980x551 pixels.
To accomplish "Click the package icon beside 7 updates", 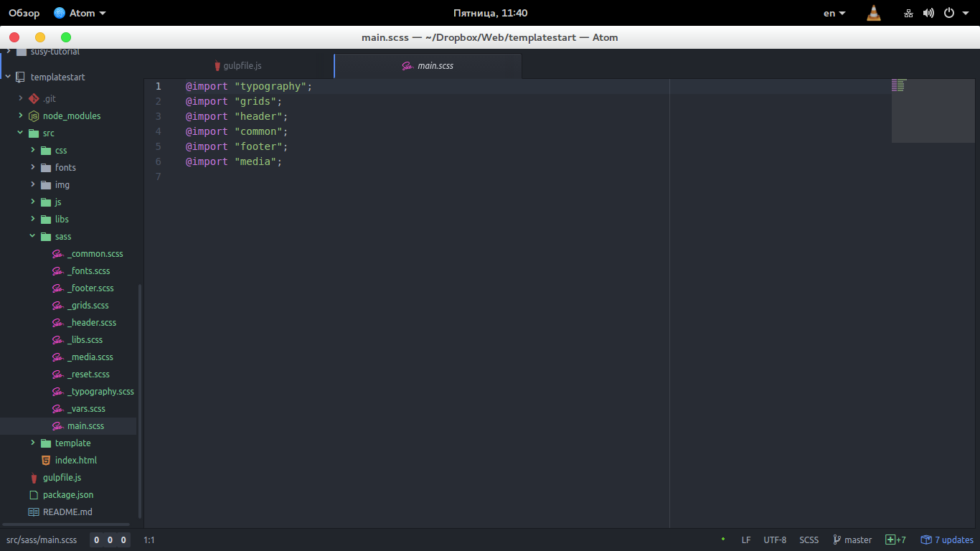I will pyautogui.click(x=926, y=540).
